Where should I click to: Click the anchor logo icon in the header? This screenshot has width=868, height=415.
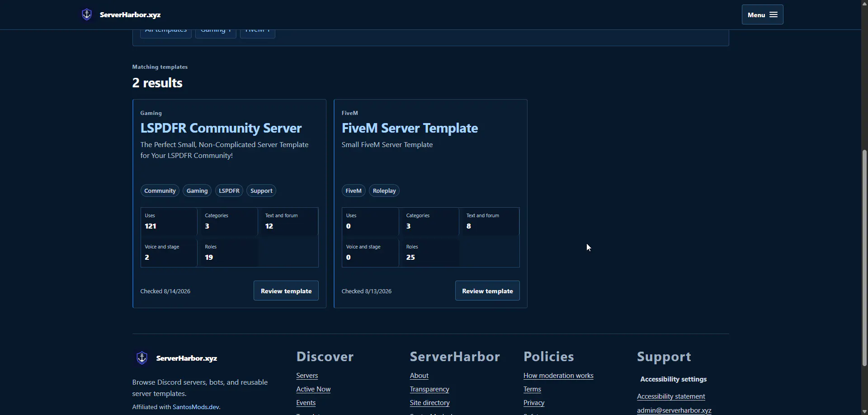coord(87,14)
